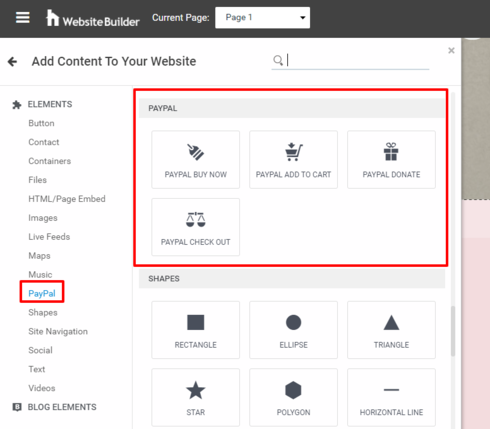This screenshot has height=429, width=490.
Task: Click the Current Page label
Action: 181,18
